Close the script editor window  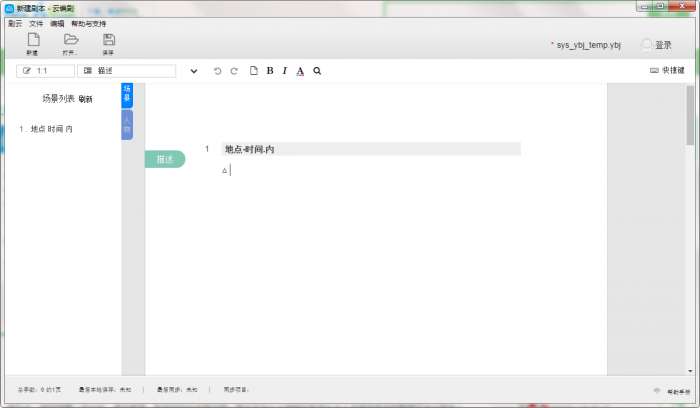point(682,7)
